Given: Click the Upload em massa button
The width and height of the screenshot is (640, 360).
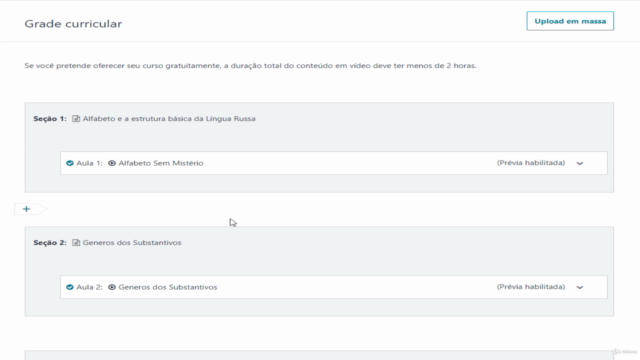Looking at the screenshot, I should pyautogui.click(x=570, y=21).
